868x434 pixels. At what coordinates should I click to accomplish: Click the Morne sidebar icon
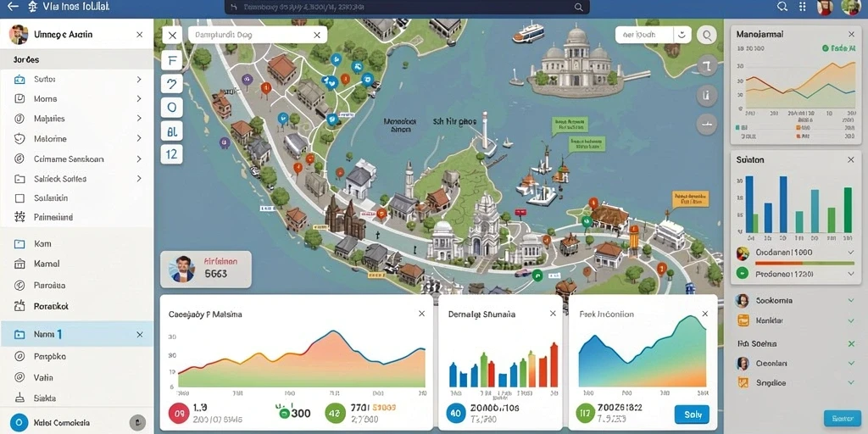pos(19,98)
